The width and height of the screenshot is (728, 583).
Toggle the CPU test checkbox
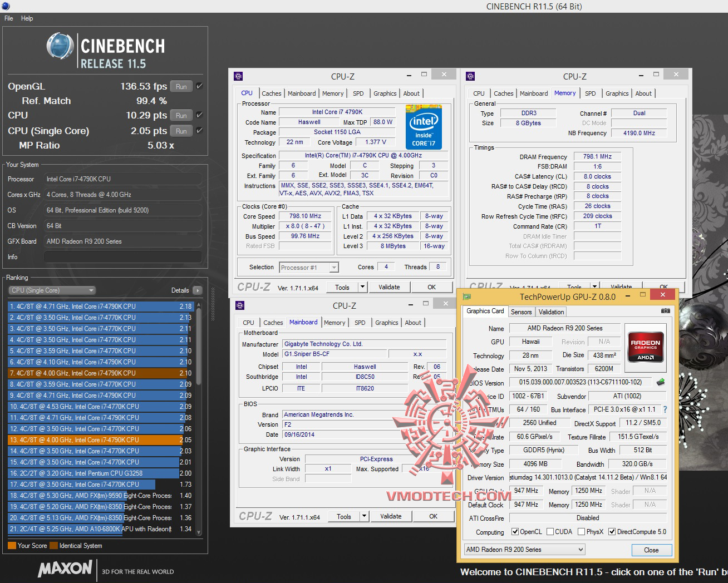click(199, 115)
